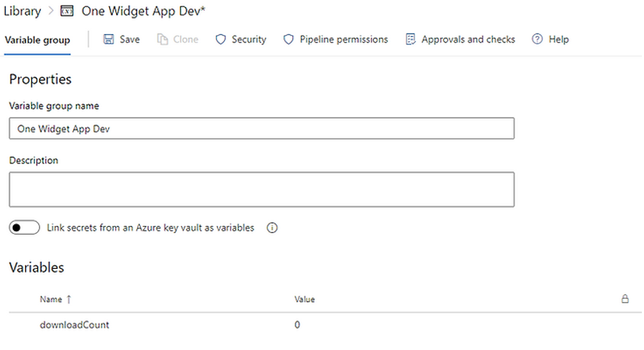
Task: Click the Approvals and checks checklist icon
Action: click(410, 39)
